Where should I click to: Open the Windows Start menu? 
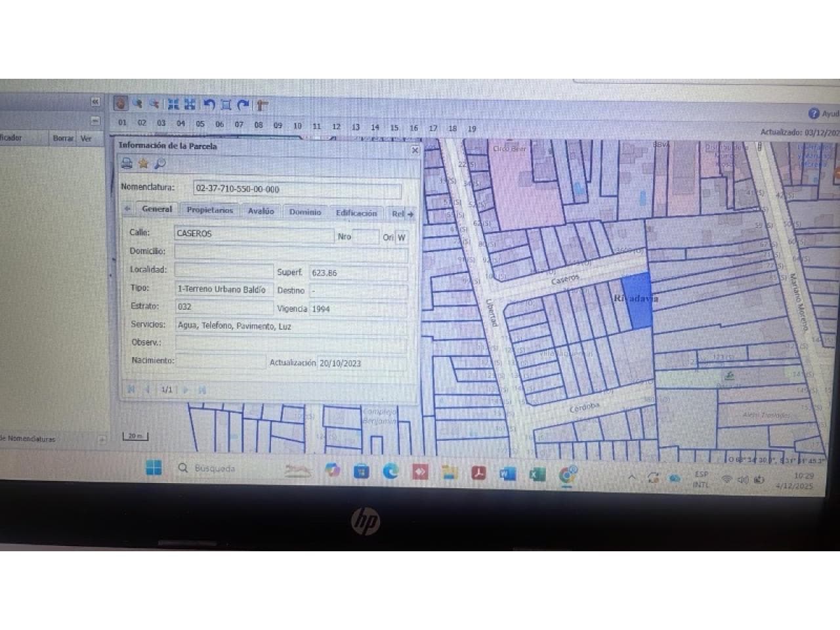[154, 468]
